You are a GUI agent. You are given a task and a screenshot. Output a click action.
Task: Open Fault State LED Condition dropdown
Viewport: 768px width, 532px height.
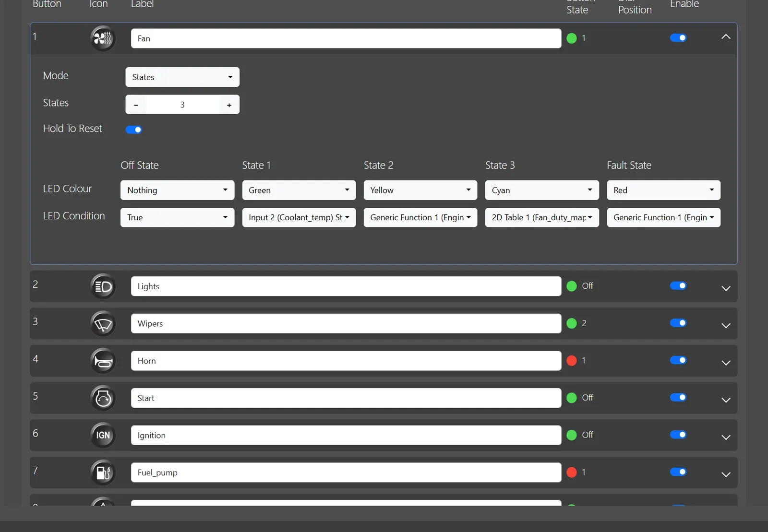(664, 217)
